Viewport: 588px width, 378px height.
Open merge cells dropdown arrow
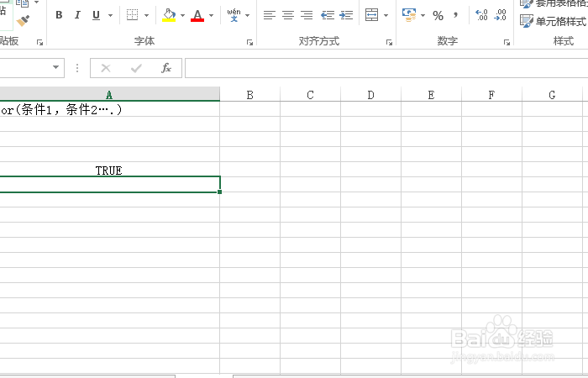386,15
